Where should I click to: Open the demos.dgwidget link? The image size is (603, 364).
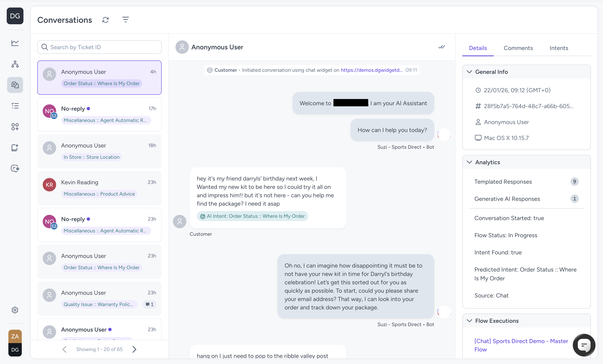(371, 70)
